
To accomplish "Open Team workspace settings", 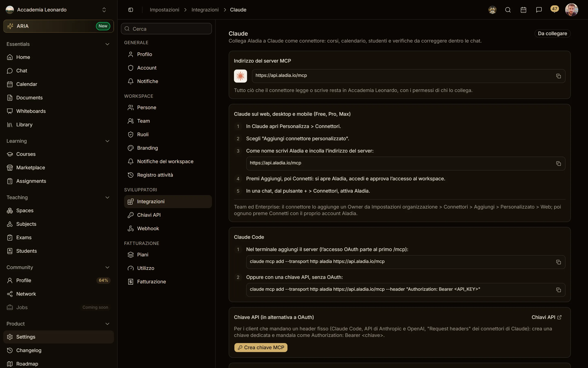I will (168, 121).
